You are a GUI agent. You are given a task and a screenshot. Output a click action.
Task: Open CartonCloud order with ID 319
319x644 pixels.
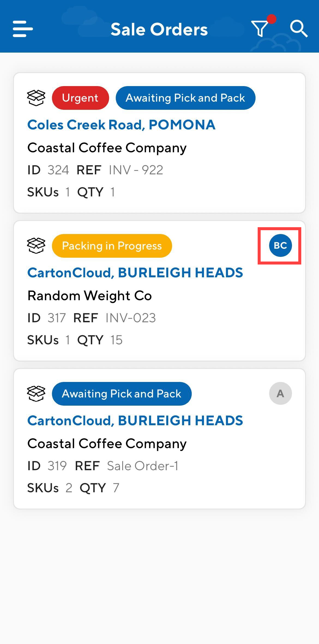coord(135,421)
